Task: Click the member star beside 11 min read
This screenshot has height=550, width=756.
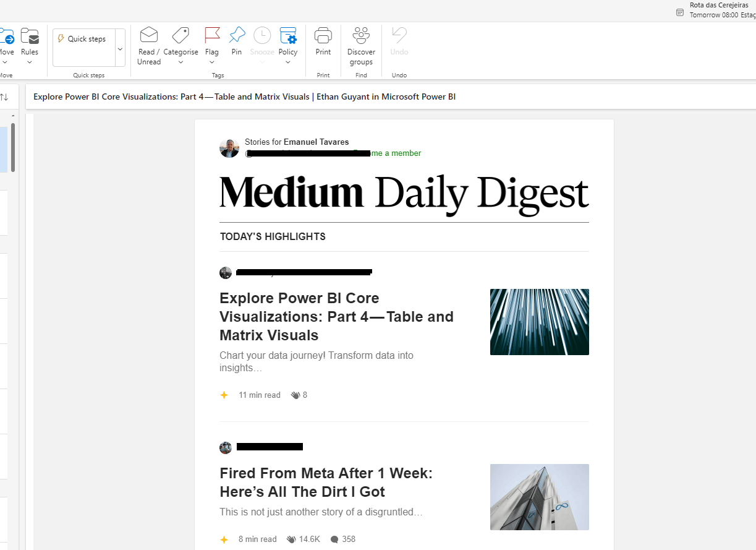Action: tap(224, 395)
